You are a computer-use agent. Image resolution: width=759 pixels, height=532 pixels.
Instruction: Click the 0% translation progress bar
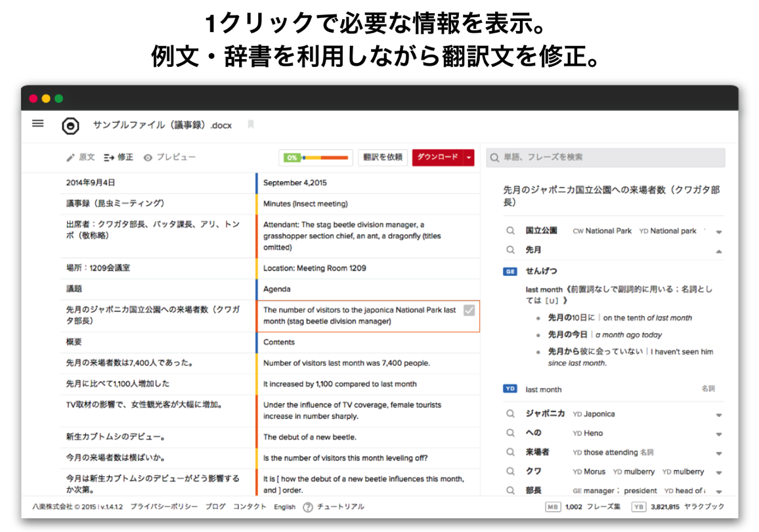coord(316,158)
